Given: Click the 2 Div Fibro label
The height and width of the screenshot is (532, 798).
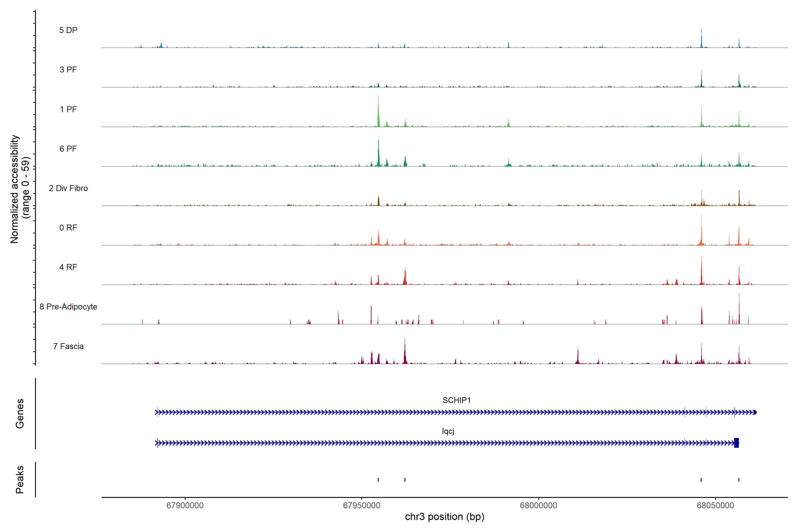Looking at the screenshot, I should (x=68, y=188).
